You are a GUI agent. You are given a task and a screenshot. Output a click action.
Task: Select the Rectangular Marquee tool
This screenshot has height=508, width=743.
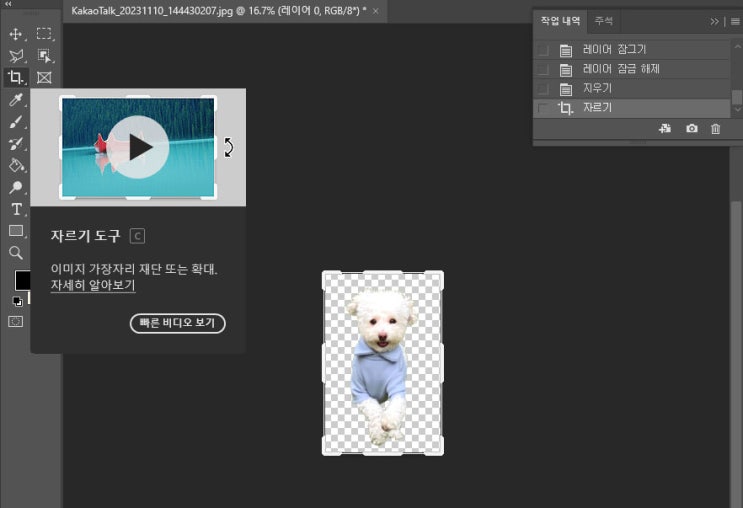point(44,34)
